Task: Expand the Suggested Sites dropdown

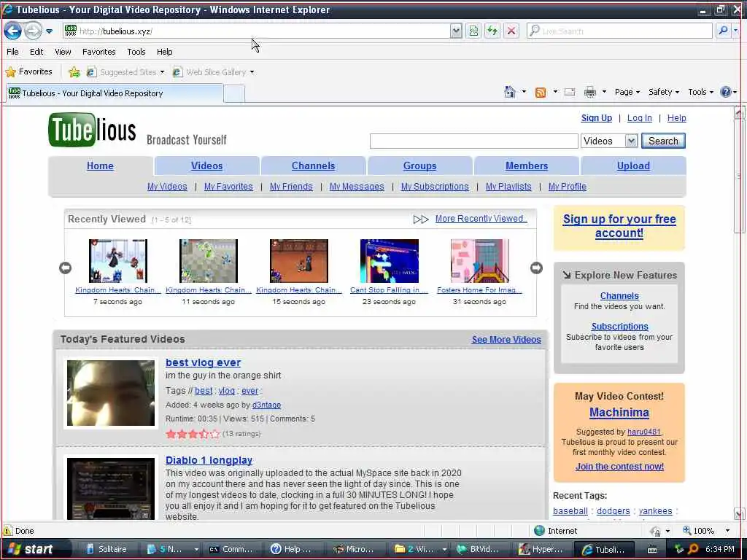Action: click(162, 72)
